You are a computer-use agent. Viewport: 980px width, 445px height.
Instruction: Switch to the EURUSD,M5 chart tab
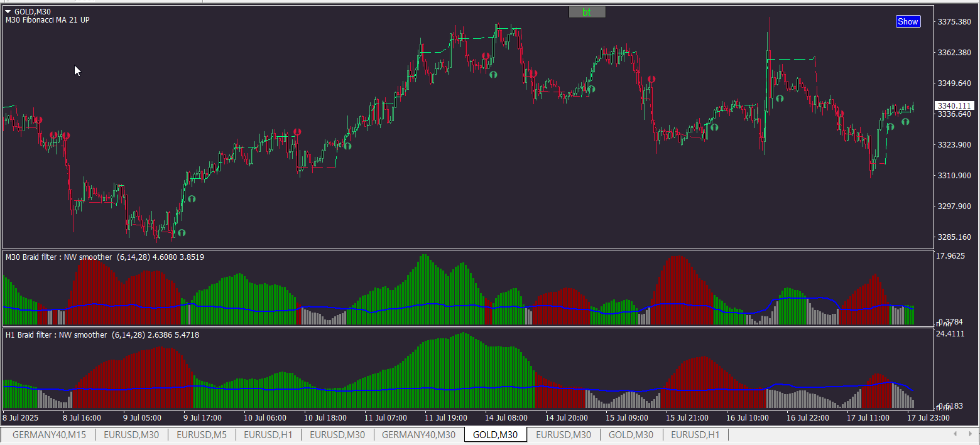(x=202, y=434)
